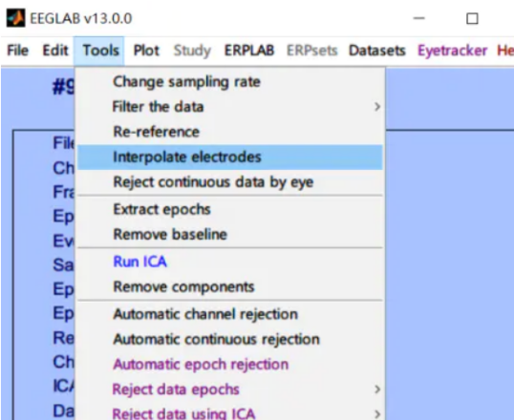Choose Automatic epoch rejection
This screenshot has height=420, width=514.
(x=230, y=365)
